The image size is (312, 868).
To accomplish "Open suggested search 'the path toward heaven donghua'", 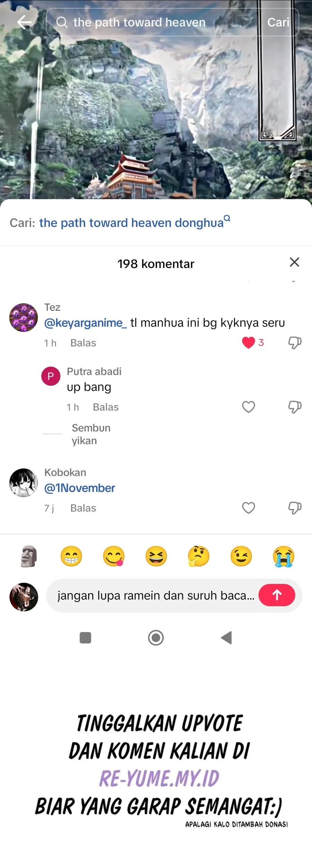I will 132,223.
